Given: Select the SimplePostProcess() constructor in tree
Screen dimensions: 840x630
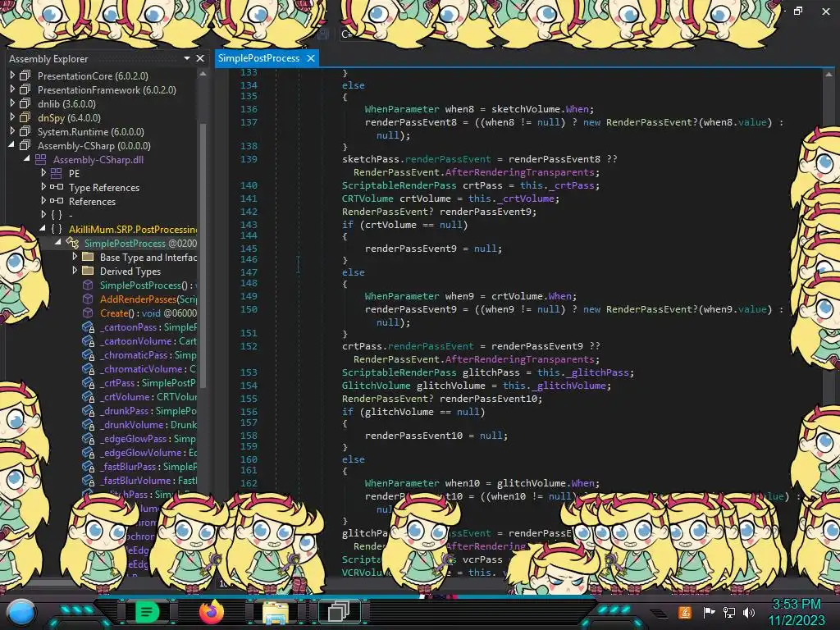Looking at the screenshot, I should pyautogui.click(x=148, y=285).
